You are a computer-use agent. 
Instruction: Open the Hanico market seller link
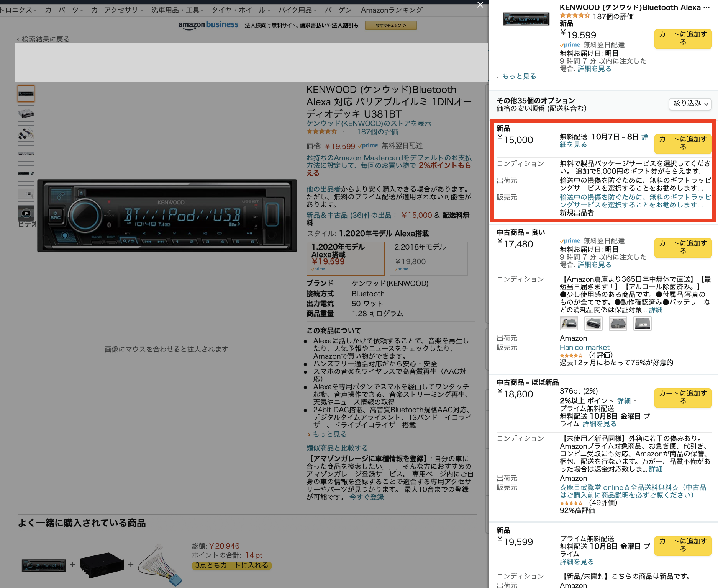584,347
